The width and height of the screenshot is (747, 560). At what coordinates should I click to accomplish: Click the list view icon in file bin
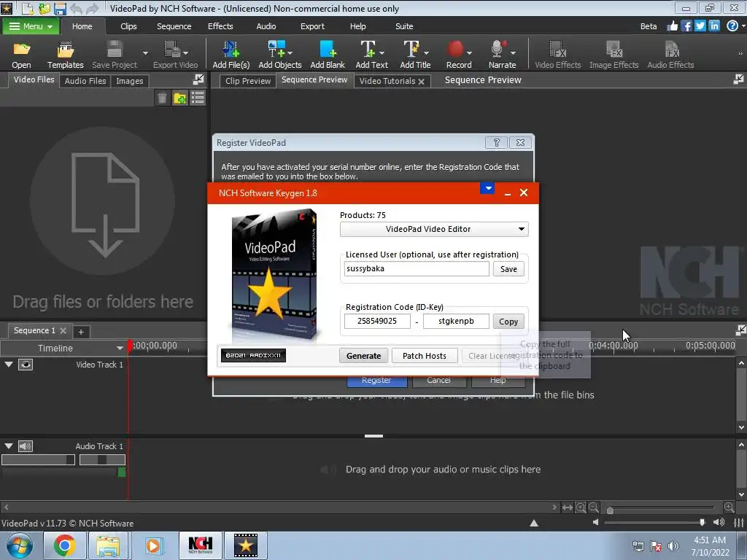coord(197,98)
